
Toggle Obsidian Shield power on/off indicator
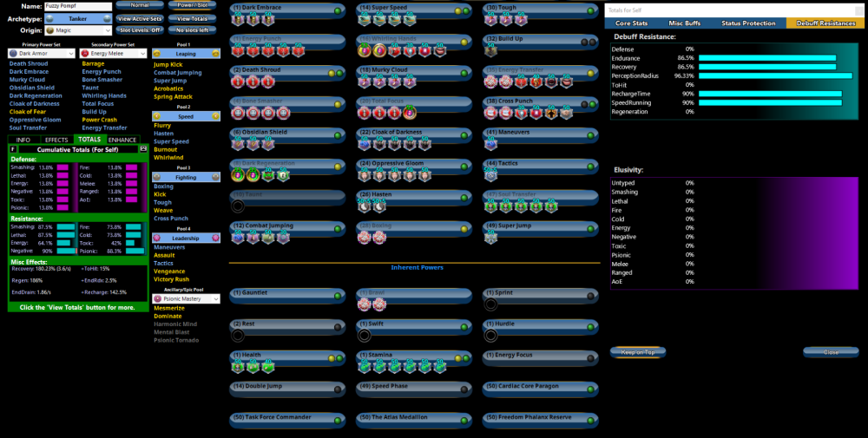[x=338, y=134]
